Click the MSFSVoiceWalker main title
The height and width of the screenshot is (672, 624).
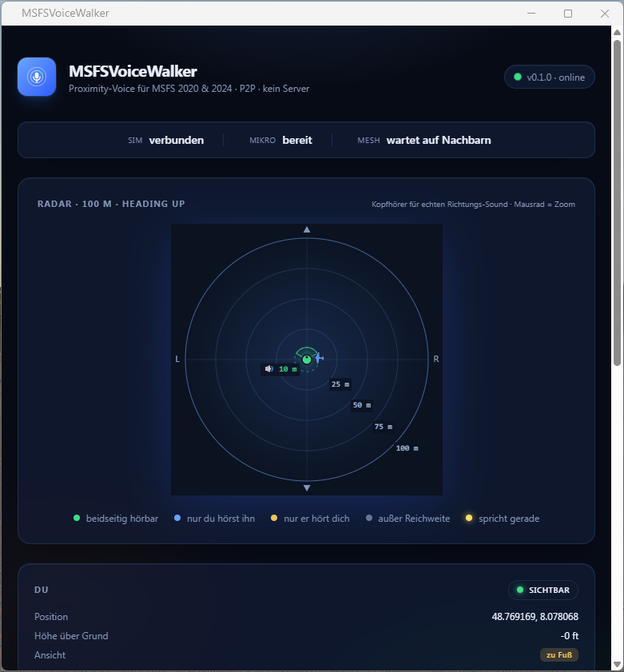click(x=133, y=72)
